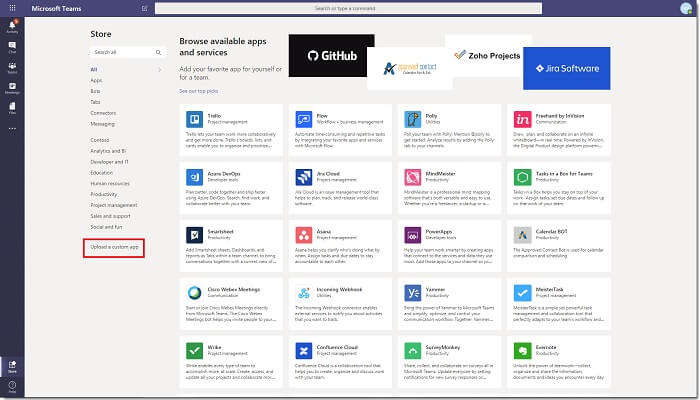Open the user profile avatar
Viewport: 700px width, 400px height.
coord(686,8)
